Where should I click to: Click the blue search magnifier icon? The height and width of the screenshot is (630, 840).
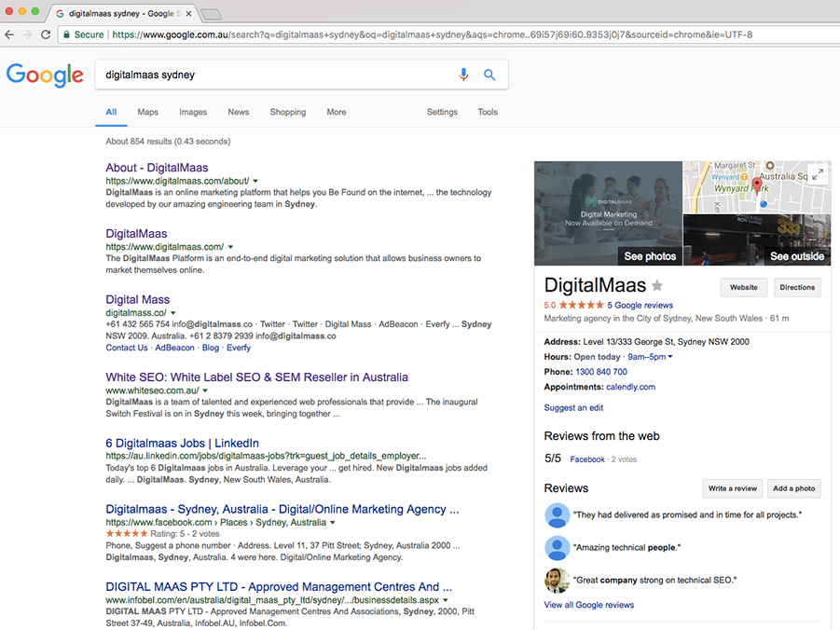(x=489, y=75)
